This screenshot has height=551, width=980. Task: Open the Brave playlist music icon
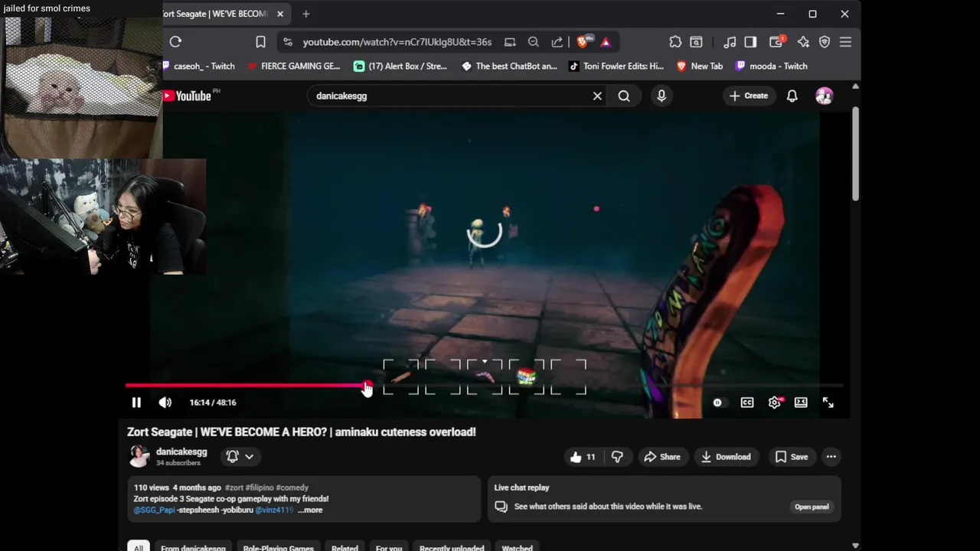tap(730, 42)
